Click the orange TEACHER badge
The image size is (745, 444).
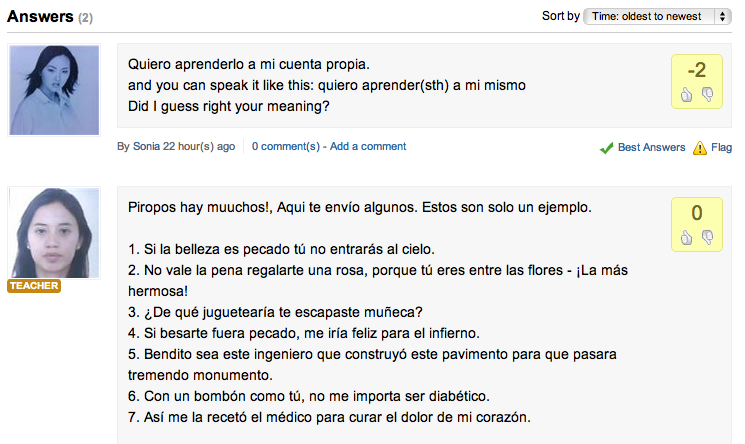pyautogui.click(x=34, y=286)
